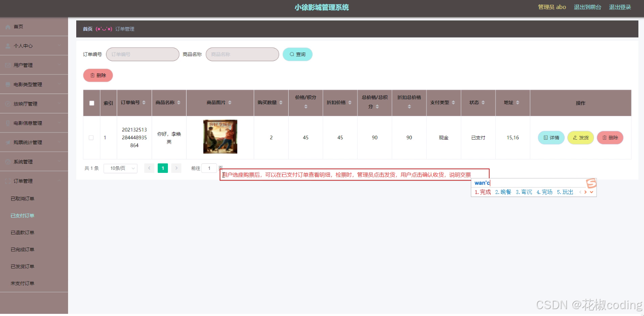Image resolution: width=644 pixels, height=316 pixels.
Task: Choose IME candidate 4.完场
Action: click(x=544, y=192)
